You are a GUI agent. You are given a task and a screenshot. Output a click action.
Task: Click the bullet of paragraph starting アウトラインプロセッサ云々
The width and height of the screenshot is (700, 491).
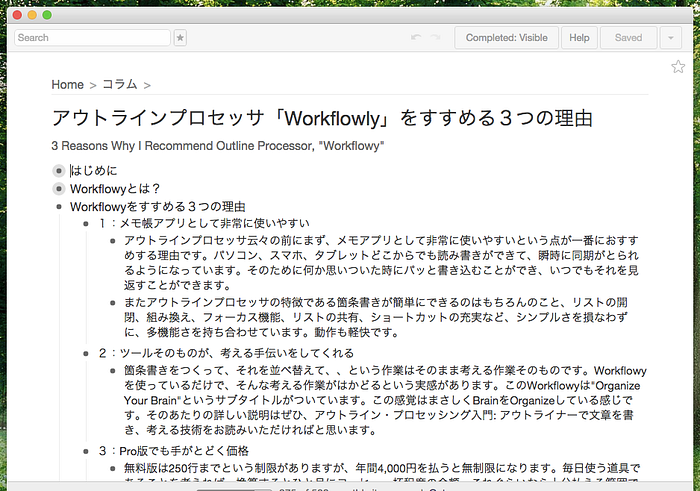click(x=112, y=241)
